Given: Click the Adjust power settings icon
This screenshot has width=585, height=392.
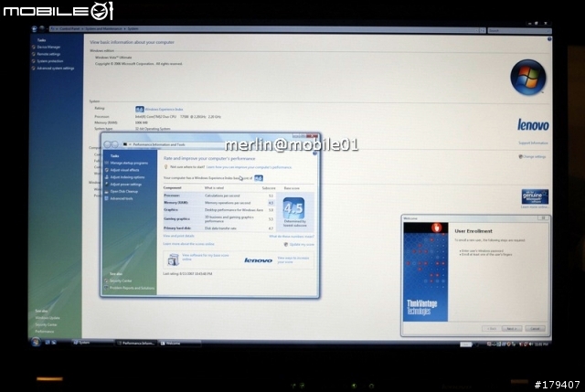Looking at the screenshot, I should pyautogui.click(x=107, y=185).
